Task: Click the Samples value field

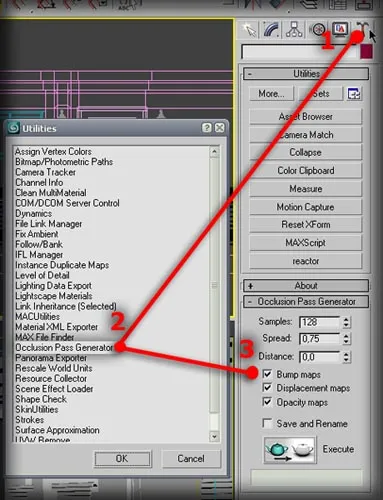Action: [x=319, y=322]
